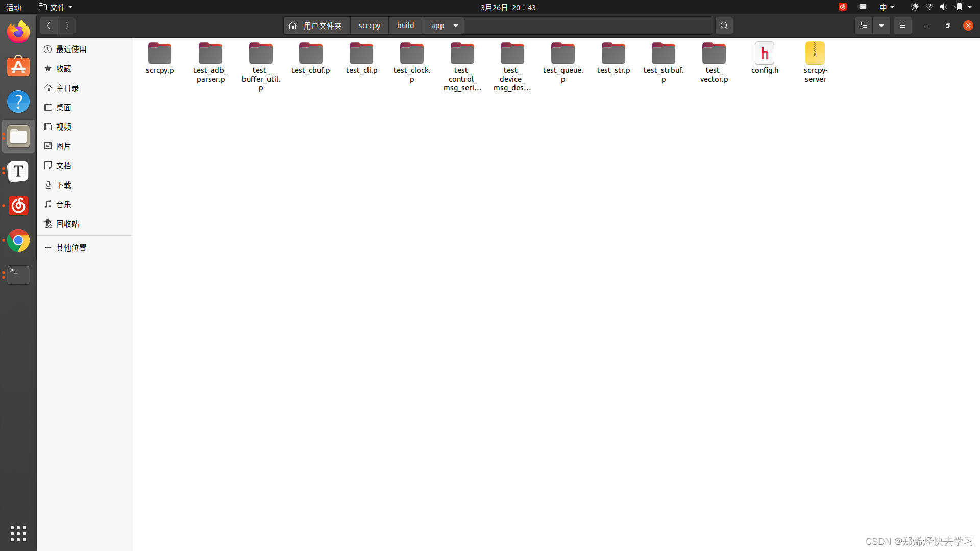Open Typora from the dock

point(18,171)
